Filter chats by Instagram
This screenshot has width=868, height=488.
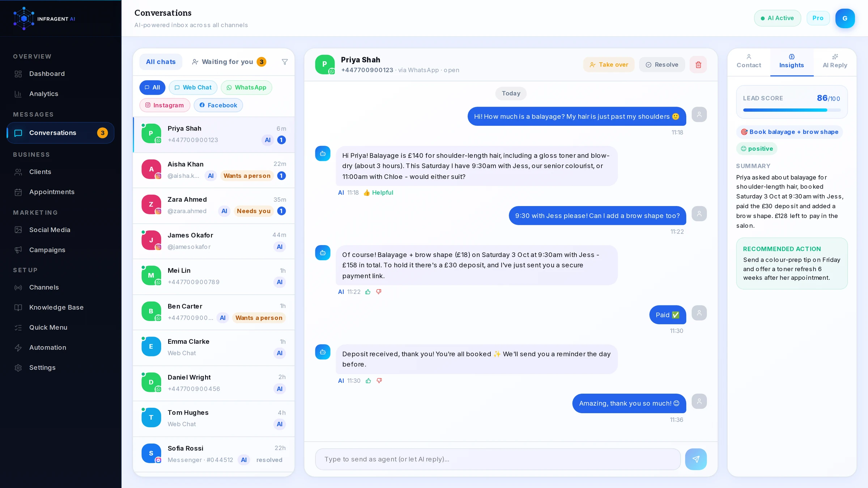tap(165, 105)
